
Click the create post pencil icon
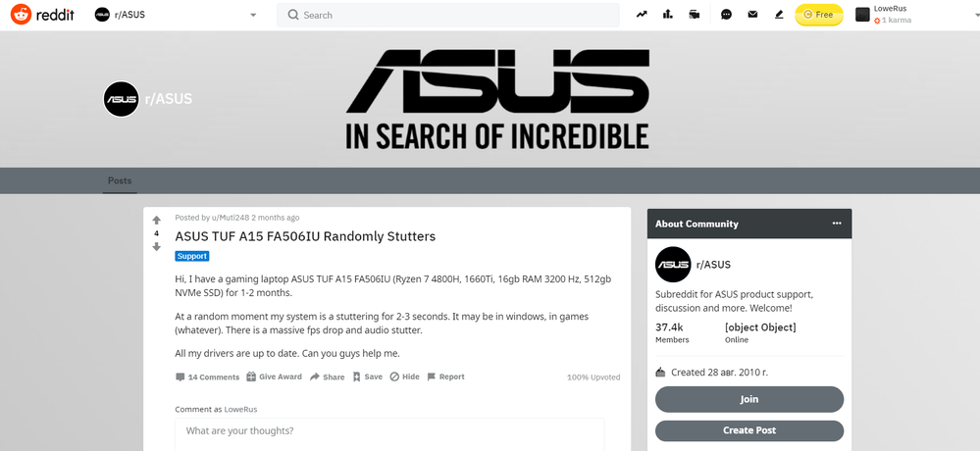point(778,15)
